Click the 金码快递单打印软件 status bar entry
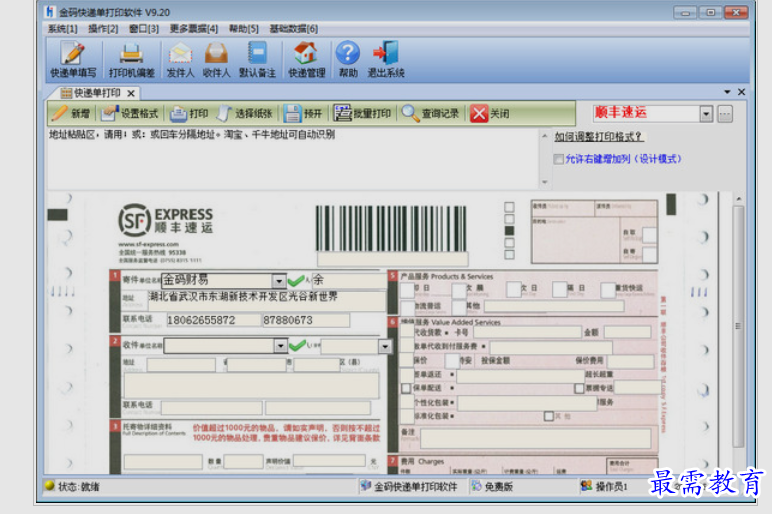The width and height of the screenshot is (772, 514). click(409, 486)
